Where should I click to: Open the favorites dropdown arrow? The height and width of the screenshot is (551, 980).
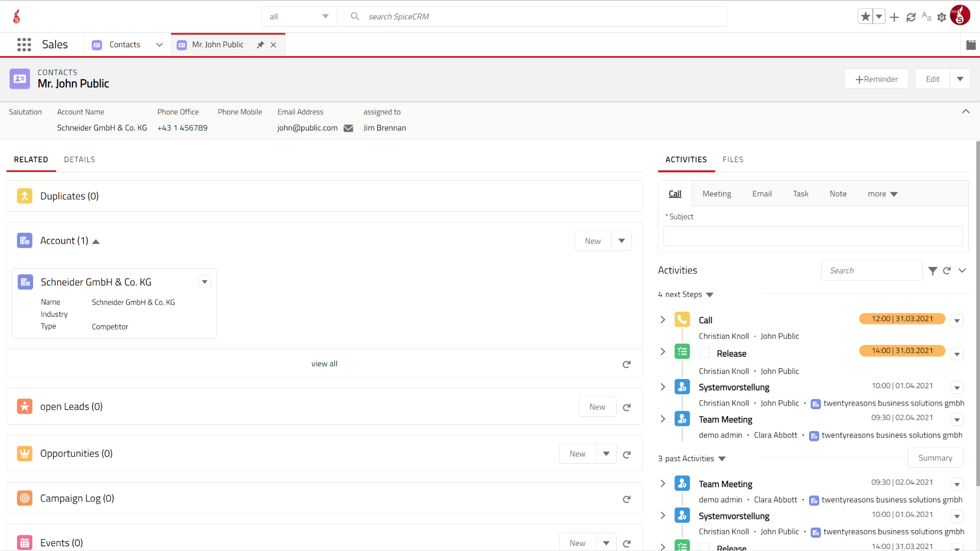879,17
